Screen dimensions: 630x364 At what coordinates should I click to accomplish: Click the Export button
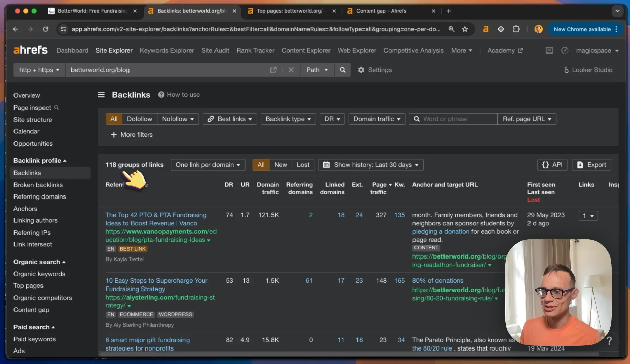coord(592,165)
